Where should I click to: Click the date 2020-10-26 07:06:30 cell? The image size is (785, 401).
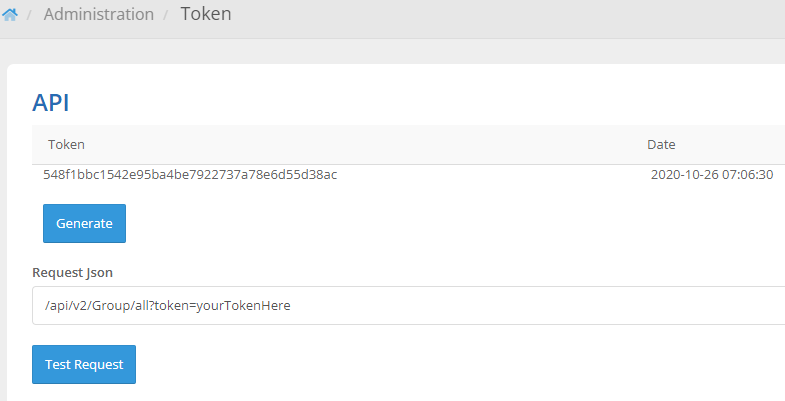point(712,175)
